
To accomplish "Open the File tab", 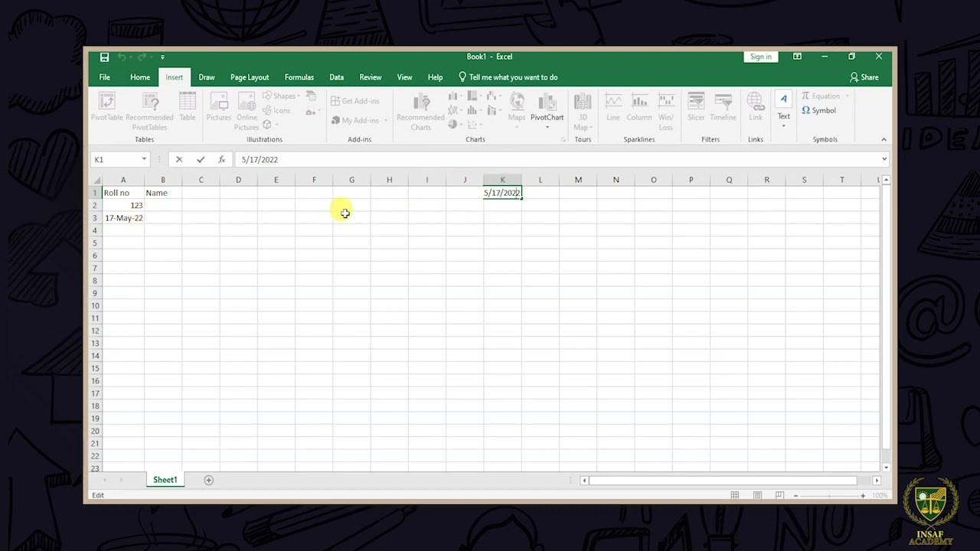I will tap(104, 77).
